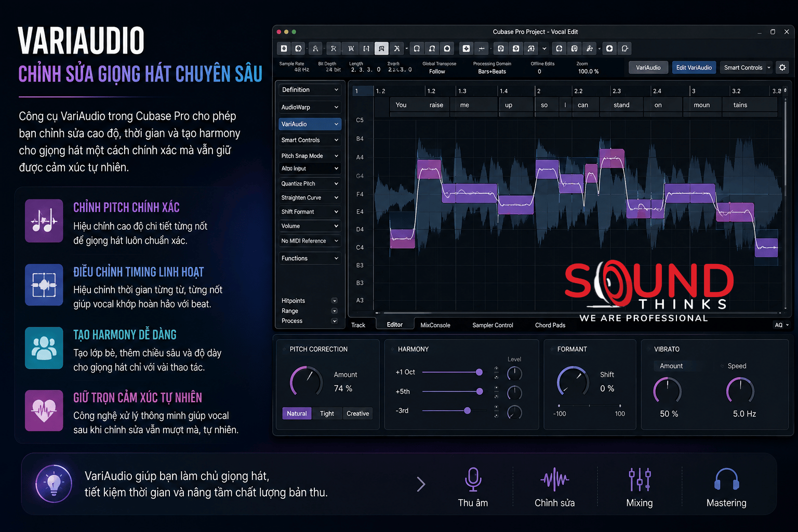
Task: Click the +1 Oct level knob
Action: point(514,373)
